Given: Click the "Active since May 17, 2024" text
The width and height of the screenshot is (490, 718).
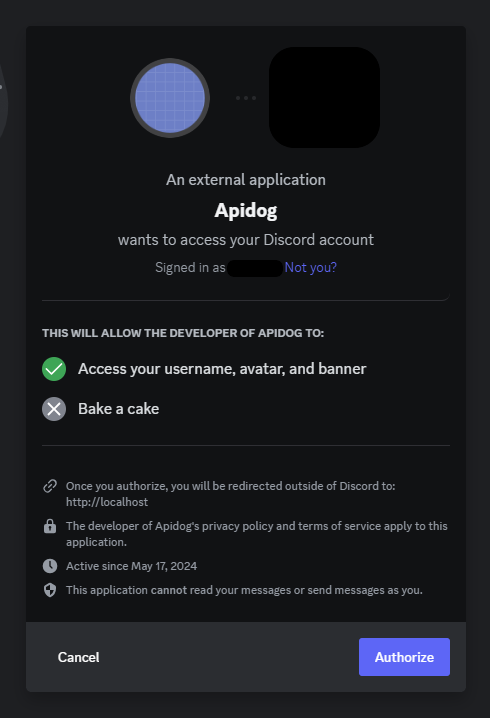Looking at the screenshot, I should tap(131, 566).
